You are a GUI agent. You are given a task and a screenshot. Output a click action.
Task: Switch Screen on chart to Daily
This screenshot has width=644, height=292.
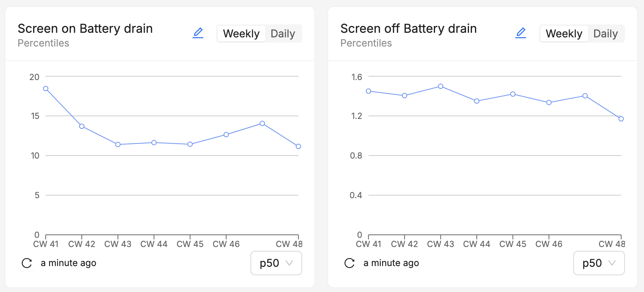(x=283, y=34)
